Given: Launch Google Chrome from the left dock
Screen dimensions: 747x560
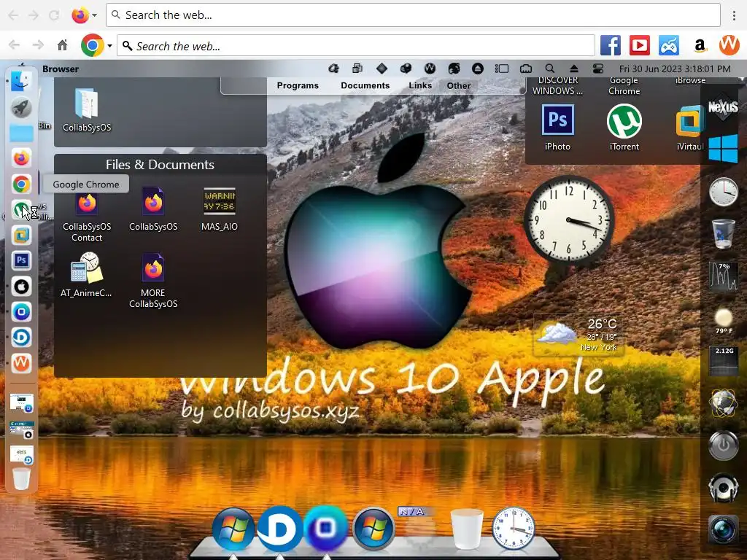Looking at the screenshot, I should (21, 184).
